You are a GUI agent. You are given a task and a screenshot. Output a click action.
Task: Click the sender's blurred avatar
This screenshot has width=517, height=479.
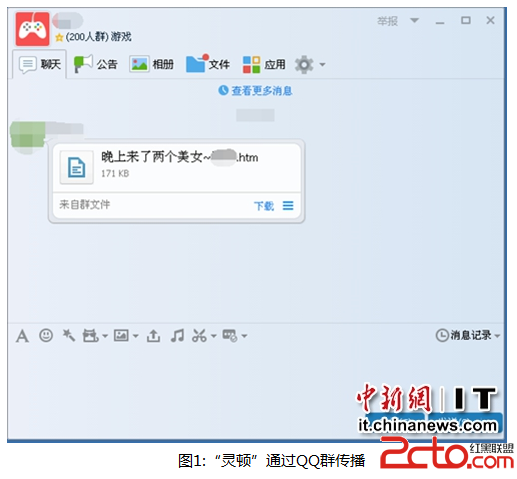[28, 138]
